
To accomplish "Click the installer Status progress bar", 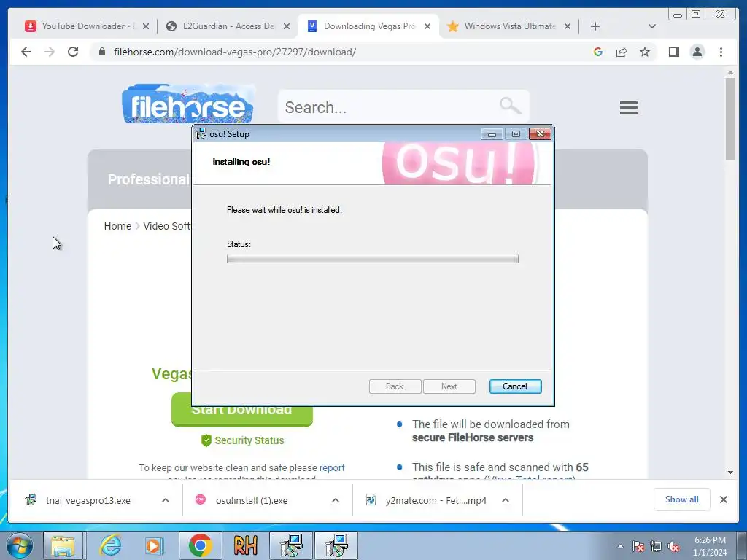I will [373, 259].
